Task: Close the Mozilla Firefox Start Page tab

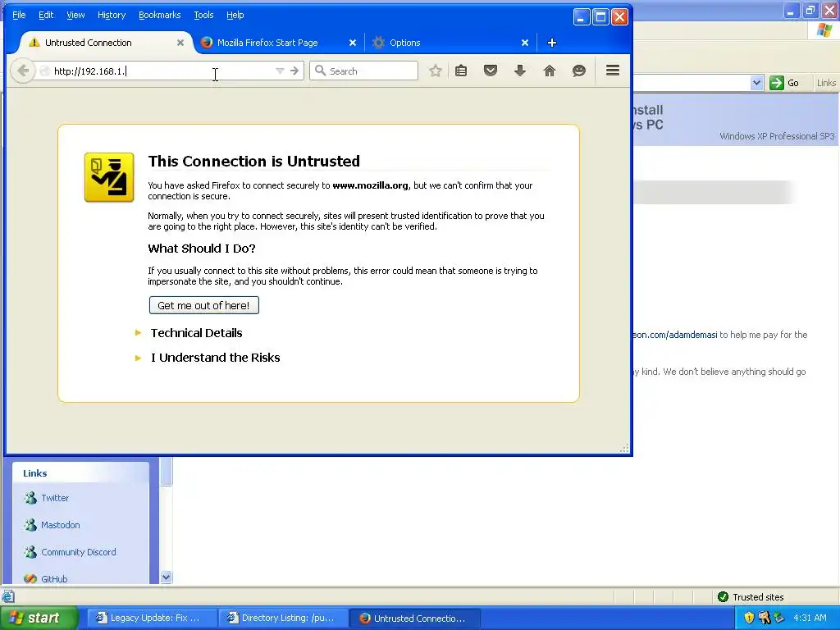Action: coord(353,43)
